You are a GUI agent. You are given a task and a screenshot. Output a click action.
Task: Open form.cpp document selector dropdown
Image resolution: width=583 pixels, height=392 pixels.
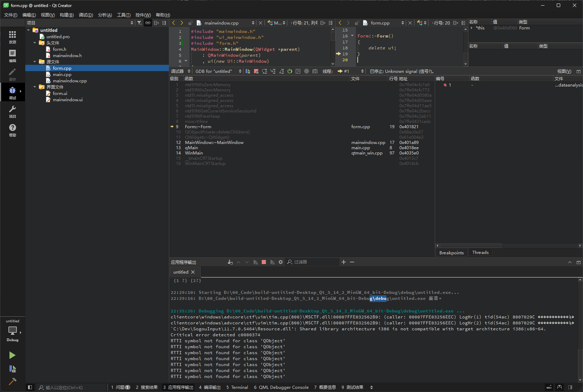point(384,23)
